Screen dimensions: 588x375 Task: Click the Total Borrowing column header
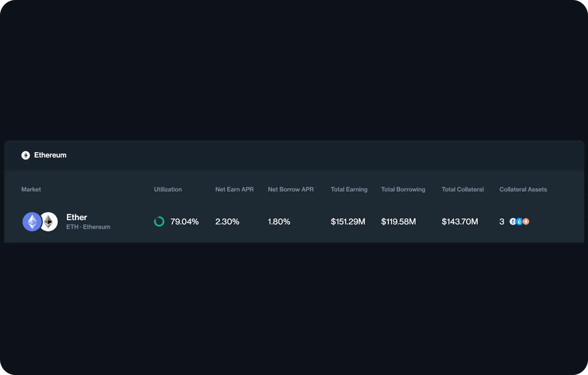[403, 189]
